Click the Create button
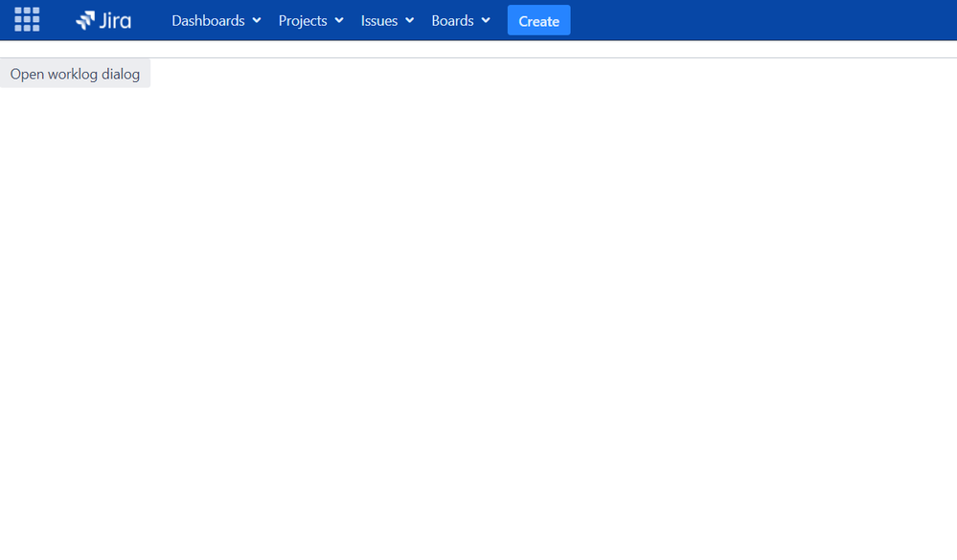 (539, 20)
